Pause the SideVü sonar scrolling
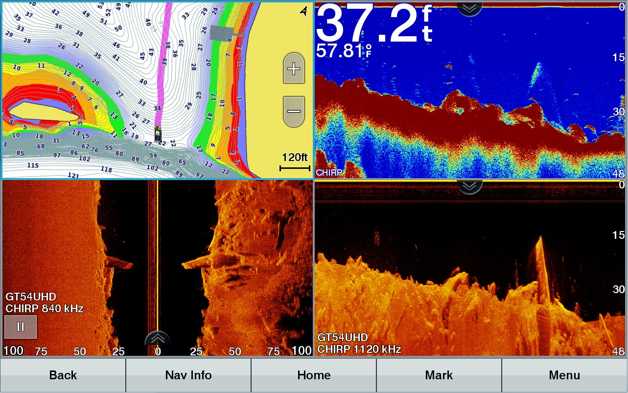 click(20, 326)
